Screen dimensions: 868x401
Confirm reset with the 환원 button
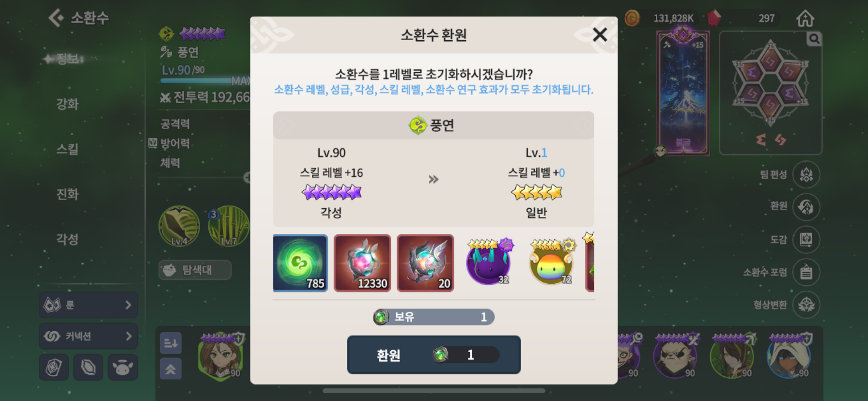tap(434, 355)
